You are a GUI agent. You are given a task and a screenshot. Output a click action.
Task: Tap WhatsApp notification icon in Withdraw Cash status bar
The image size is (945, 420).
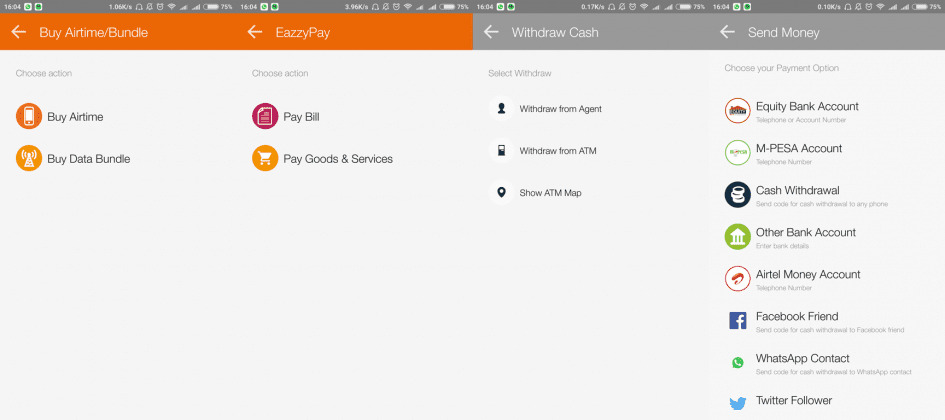(500, 7)
